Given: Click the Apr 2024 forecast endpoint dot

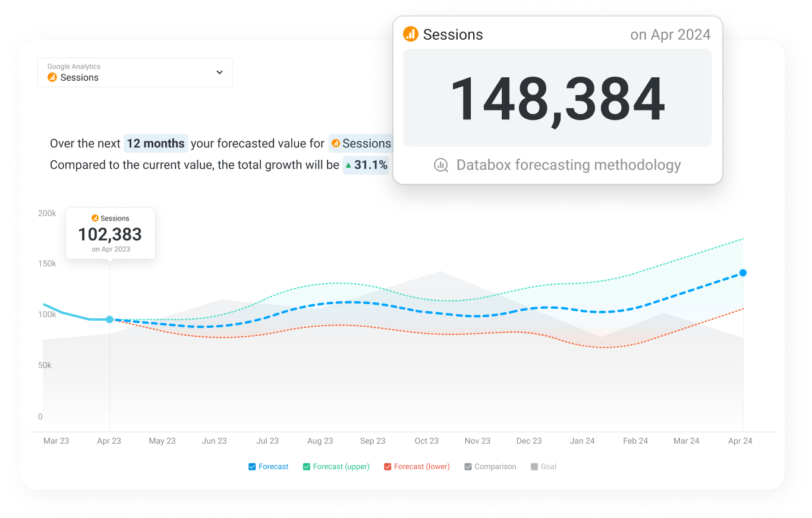Looking at the screenshot, I should tap(743, 273).
